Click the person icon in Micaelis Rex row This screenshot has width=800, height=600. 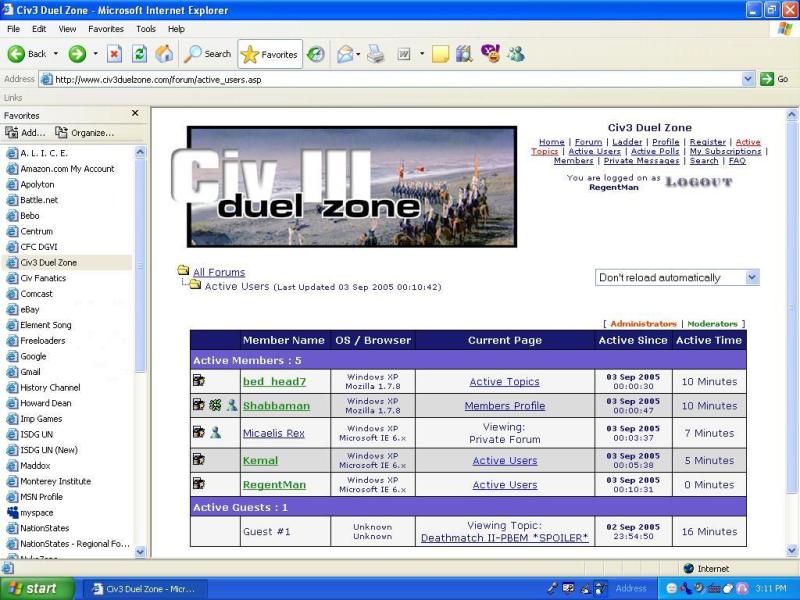coord(215,432)
